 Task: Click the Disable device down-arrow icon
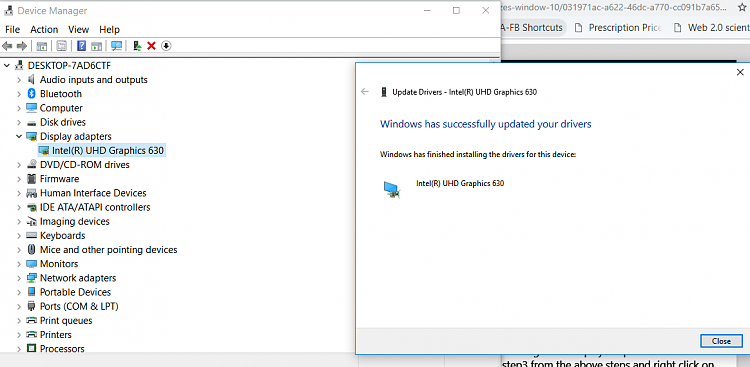[x=166, y=46]
